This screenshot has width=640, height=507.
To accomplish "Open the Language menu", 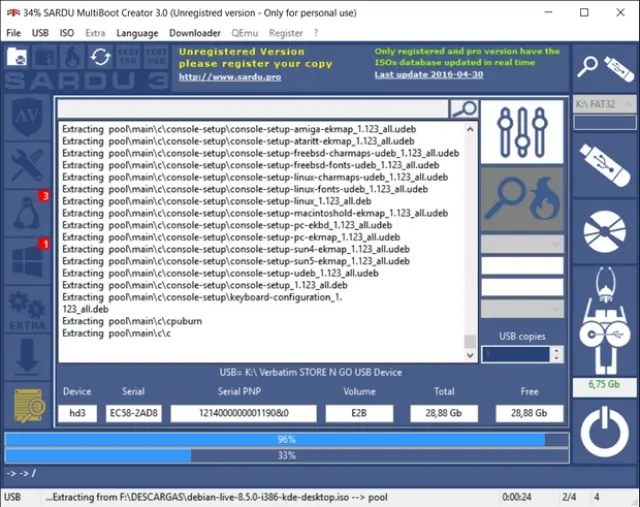I will tap(137, 33).
